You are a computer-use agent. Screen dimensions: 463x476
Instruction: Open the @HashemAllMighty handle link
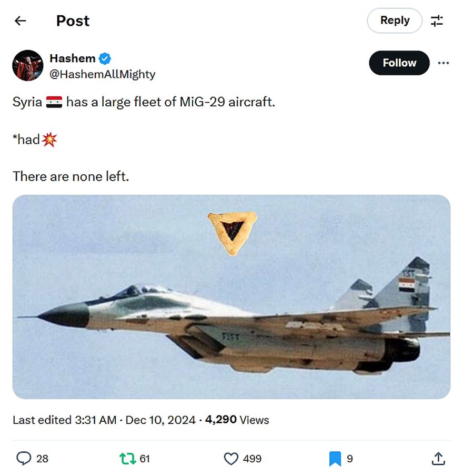point(102,74)
